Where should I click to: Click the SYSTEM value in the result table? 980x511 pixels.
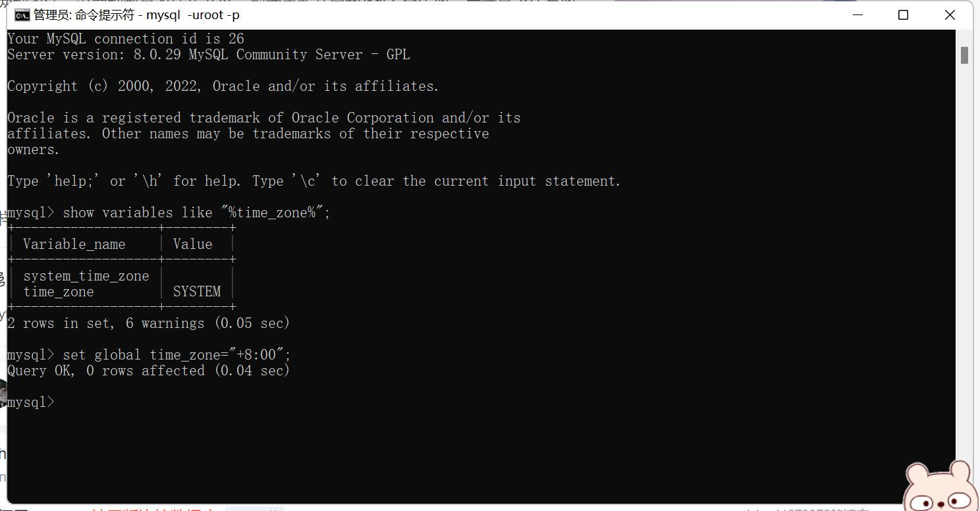point(196,292)
